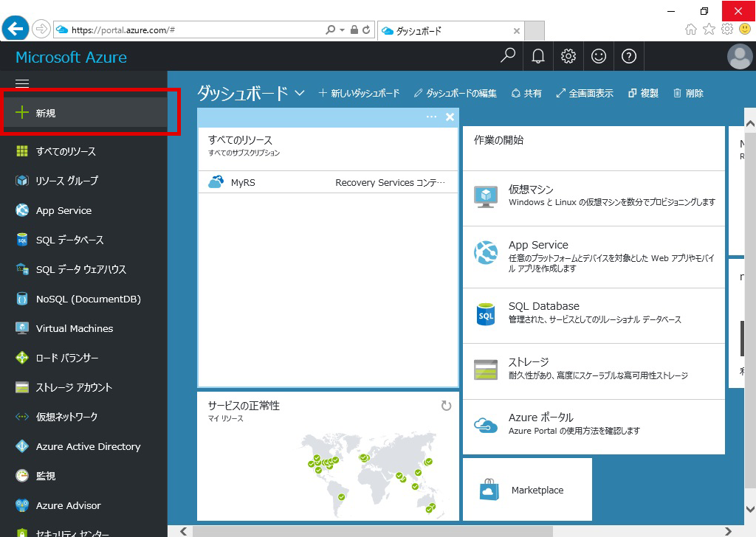Open the MyRS resource row

[x=328, y=182]
